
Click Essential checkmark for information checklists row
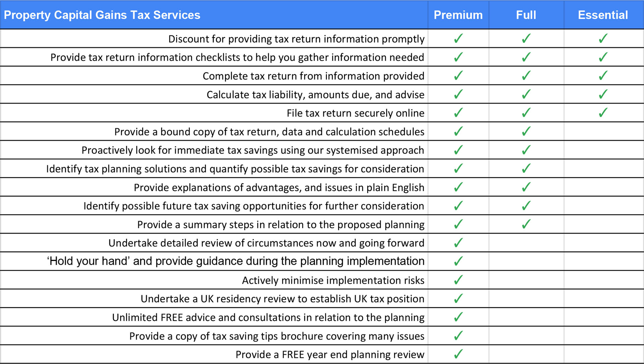tap(603, 57)
